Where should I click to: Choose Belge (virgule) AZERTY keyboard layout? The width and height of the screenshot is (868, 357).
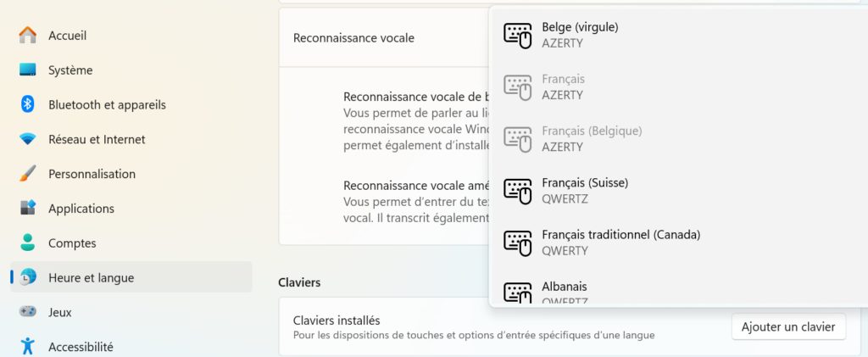point(679,34)
